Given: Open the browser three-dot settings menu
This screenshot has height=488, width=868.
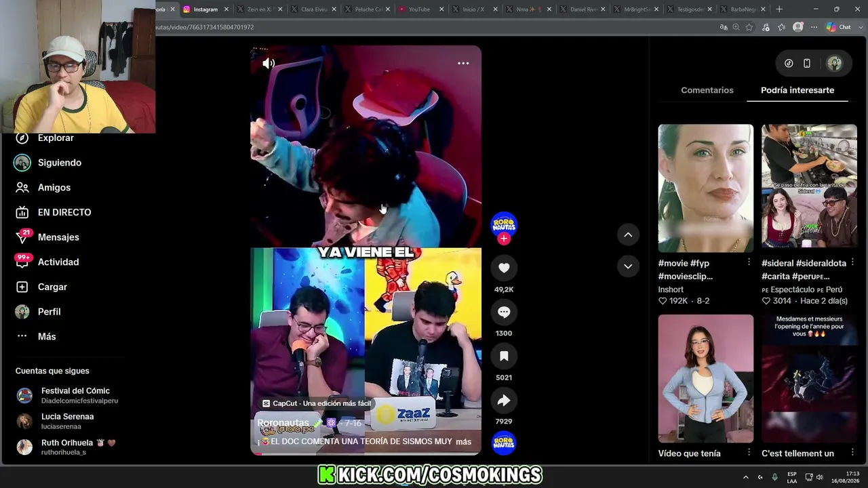Looking at the screenshot, I should [x=814, y=27].
